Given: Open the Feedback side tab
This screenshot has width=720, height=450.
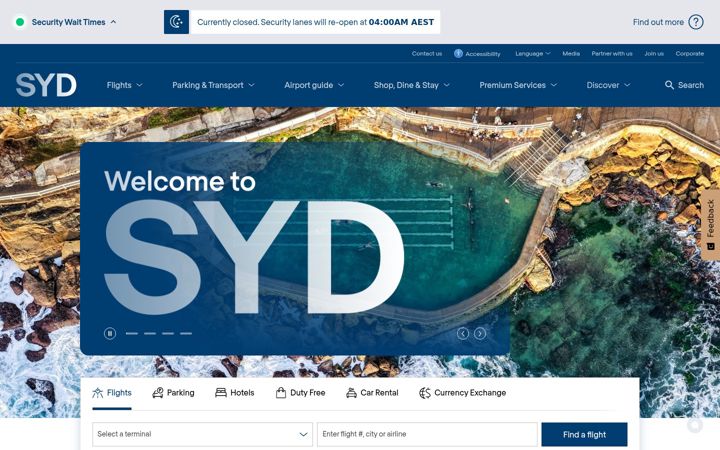Looking at the screenshot, I should (710, 225).
